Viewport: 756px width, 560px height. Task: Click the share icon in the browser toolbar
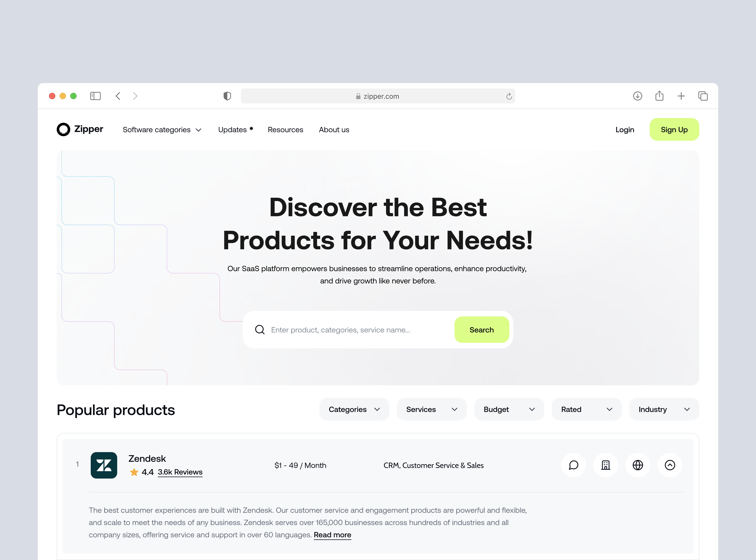(659, 96)
